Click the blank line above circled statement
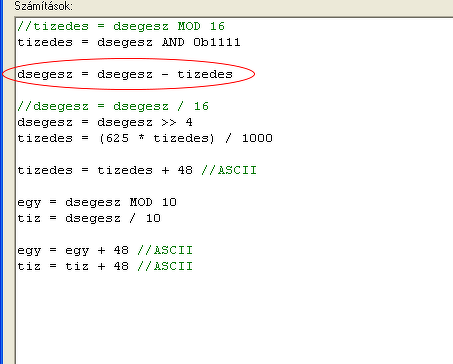This screenshot has width=453, height=364. click(233, 58)
